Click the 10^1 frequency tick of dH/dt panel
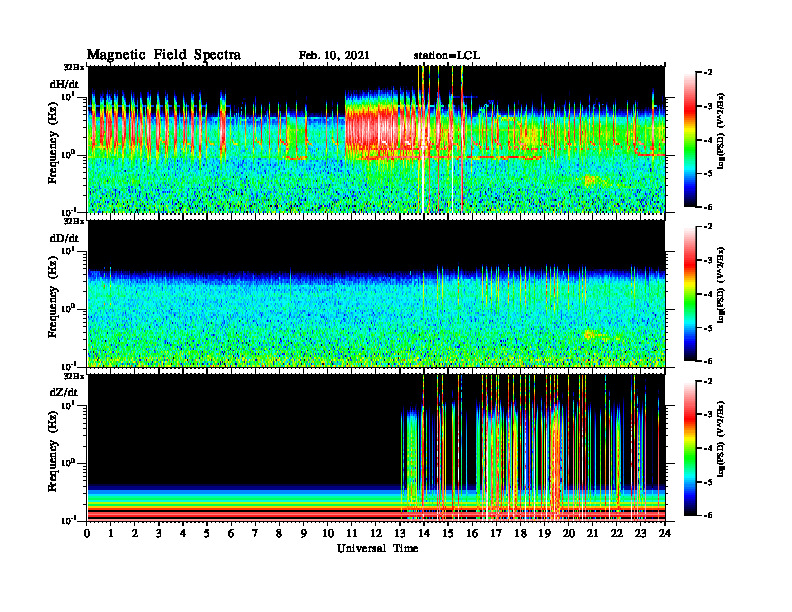The height and width of the screenshot is (612, 792). pyautogui.click(x=68, y=96)
